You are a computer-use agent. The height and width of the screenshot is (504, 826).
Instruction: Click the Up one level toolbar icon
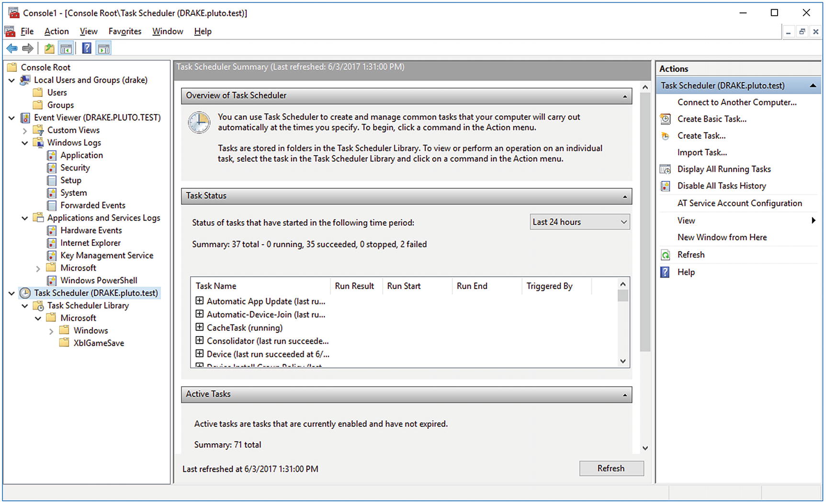49,48
